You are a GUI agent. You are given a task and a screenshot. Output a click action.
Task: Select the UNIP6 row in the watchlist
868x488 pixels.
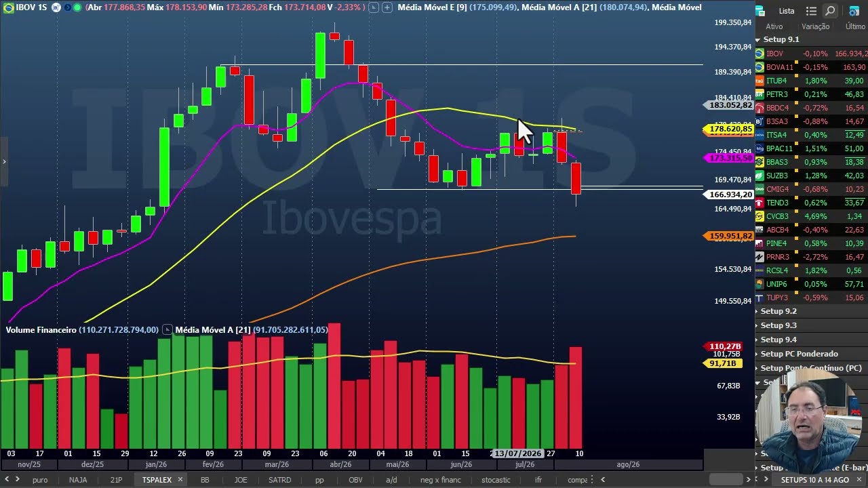pyautogui.click(x=811, y=284)
